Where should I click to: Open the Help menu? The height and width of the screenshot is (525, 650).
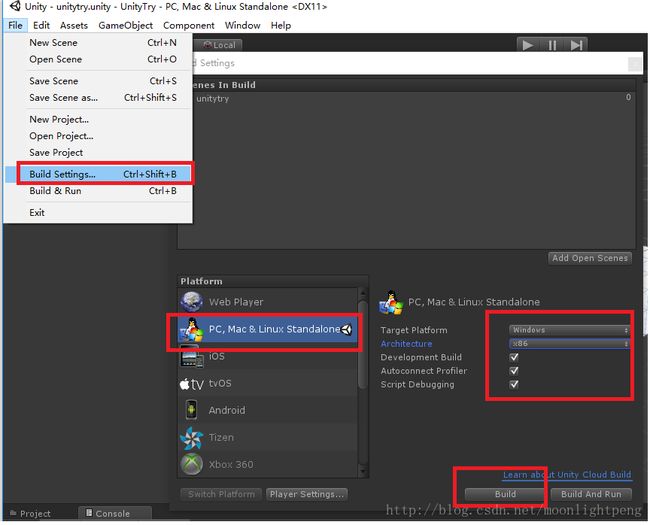[x=281, y=25]
